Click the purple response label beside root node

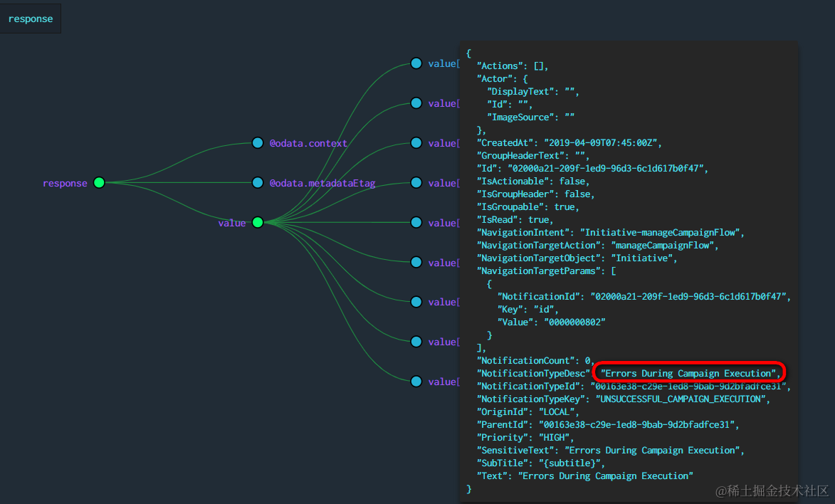point(65,183)
